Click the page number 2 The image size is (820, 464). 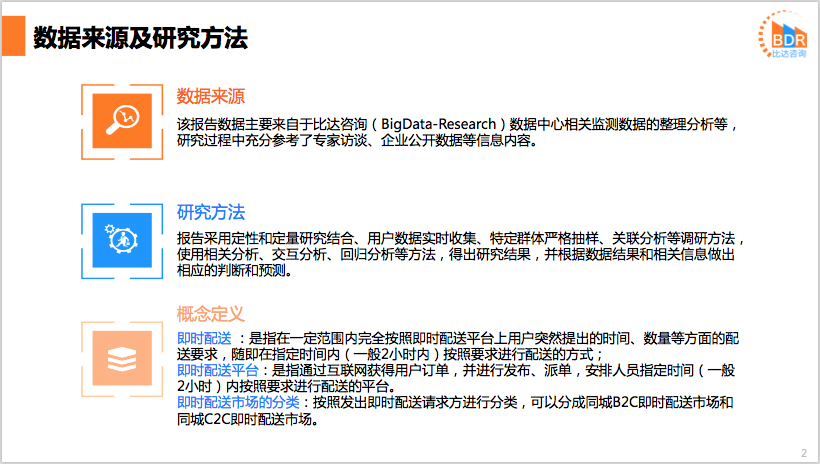coord(804,453)
